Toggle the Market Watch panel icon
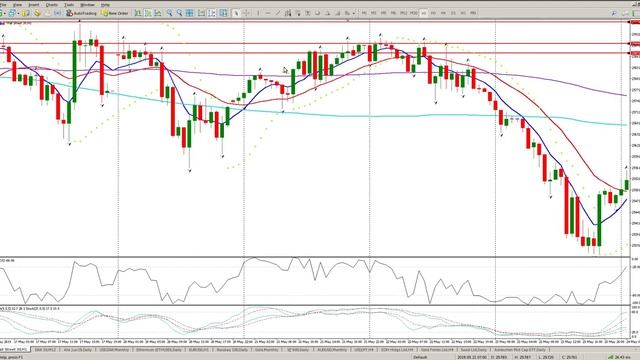 pyautogui.click(x=26, y=13)
